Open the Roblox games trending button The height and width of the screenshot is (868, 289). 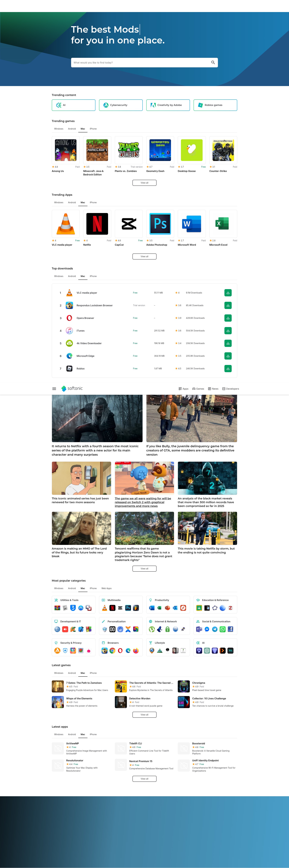tap(215, 105)
